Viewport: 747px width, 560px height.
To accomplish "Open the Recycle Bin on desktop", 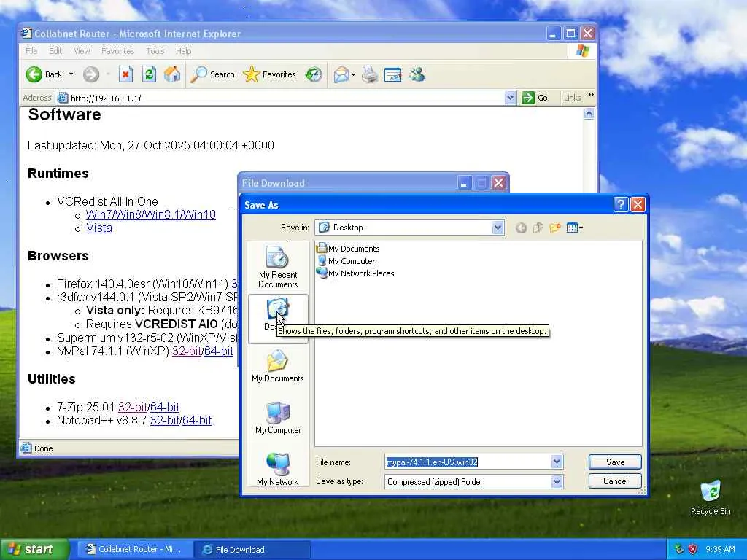I will [x=711, y=497].
